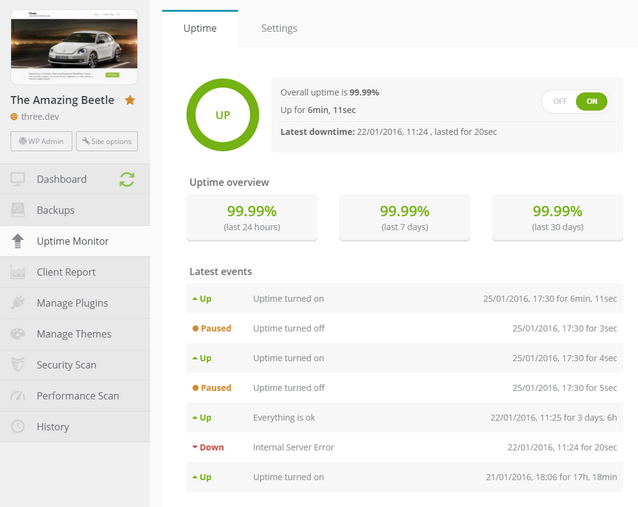Viewport: 638px width, 507px height.
Task: Go to Uptime Monitor in sidebar
Action: pos(73,241)
